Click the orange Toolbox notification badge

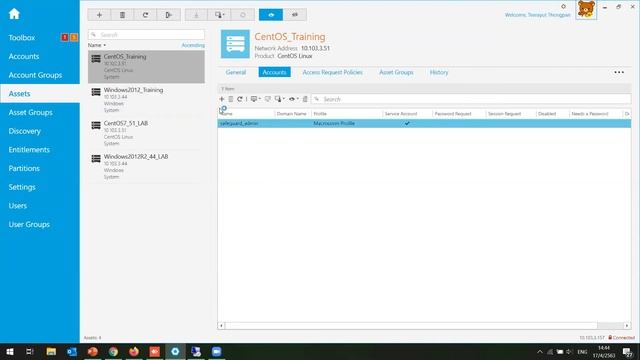click(x=74, y=38)
